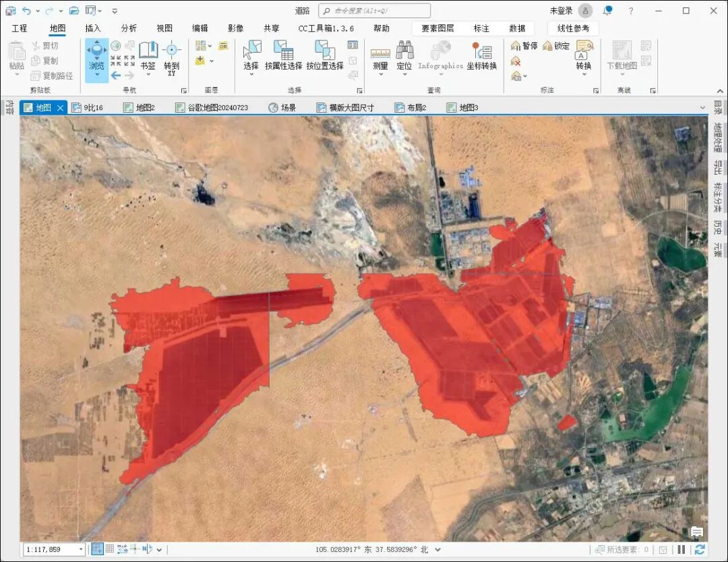Image resolution: width=728 pixels, height=562 pixels.
Task: Switch to the 编辑 edit tab
Action: click(200, 28)
